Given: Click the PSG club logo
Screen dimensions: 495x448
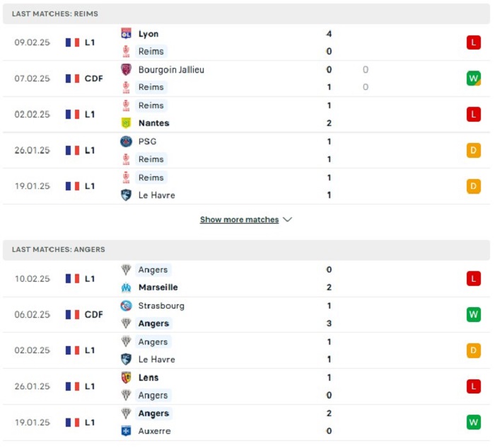Looking at the screenshot, I should (x=126, y=142).
